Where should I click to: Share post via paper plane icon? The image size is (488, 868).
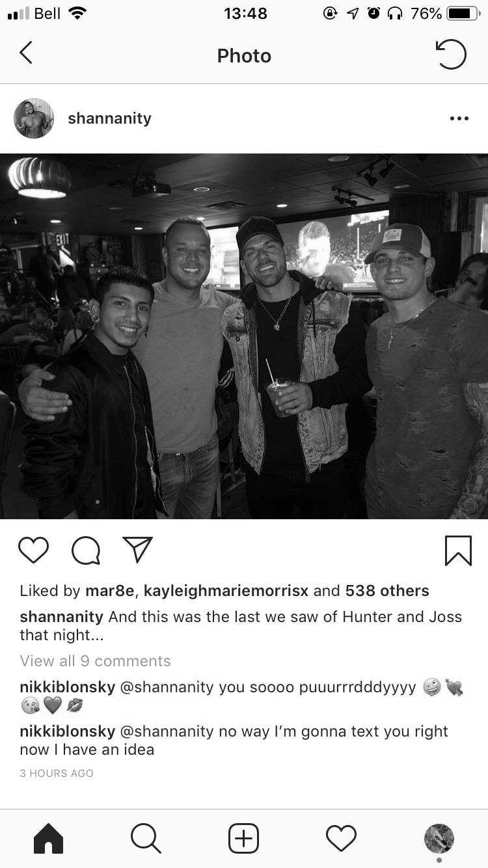[137, 550]
